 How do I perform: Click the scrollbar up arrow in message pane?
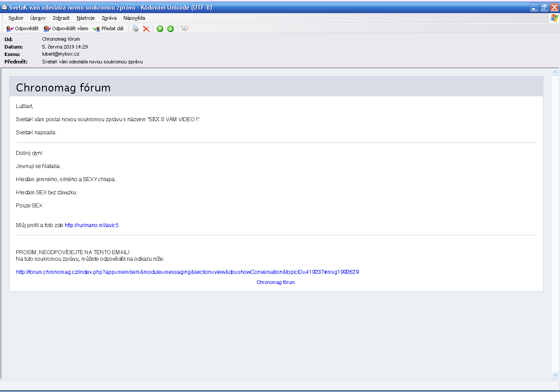(x=555, y=72)
